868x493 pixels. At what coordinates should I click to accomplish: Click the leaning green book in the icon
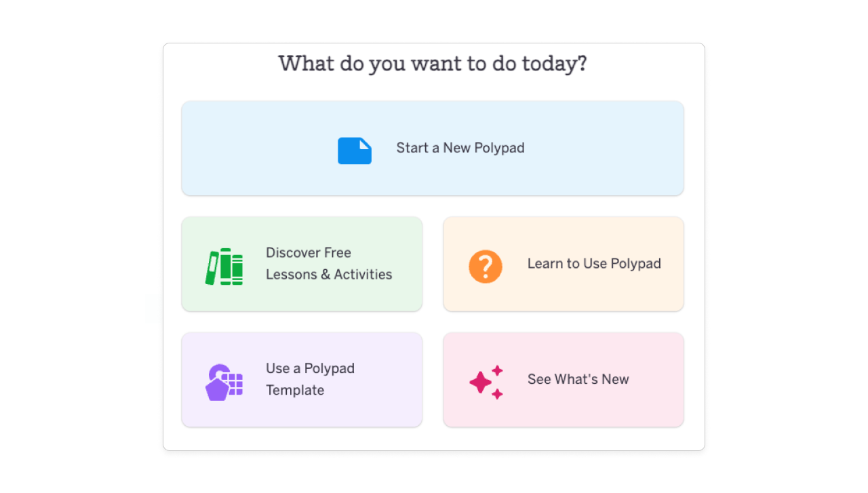tap(212, 268)
